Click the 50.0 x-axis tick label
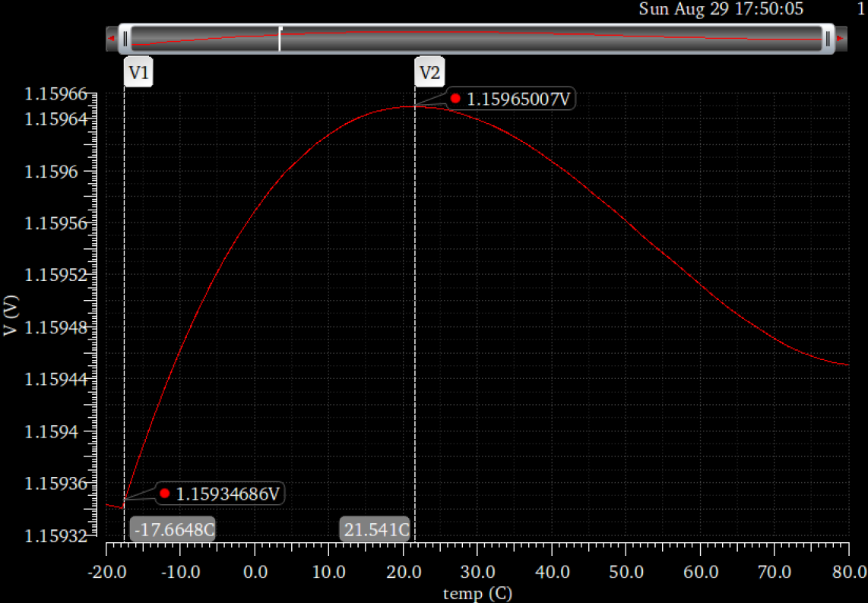Image resolution: width=868 pixels, height=603 pixels. [x=626, y=571]
